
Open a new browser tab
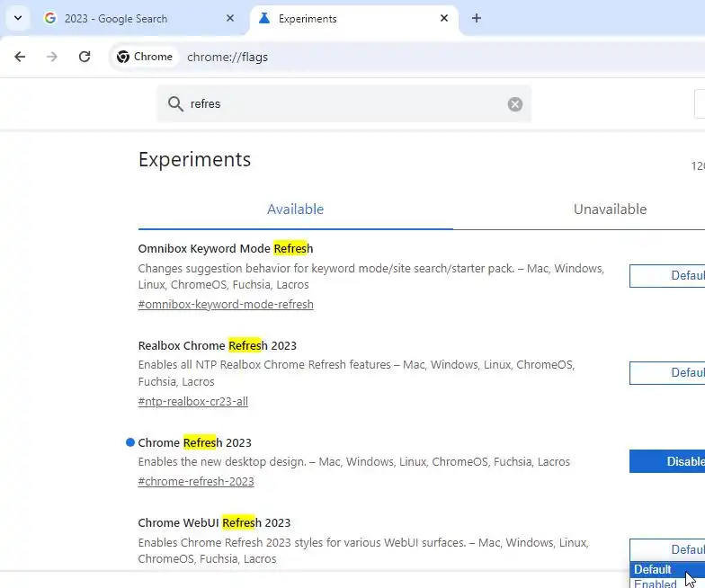tap(477, 18)
